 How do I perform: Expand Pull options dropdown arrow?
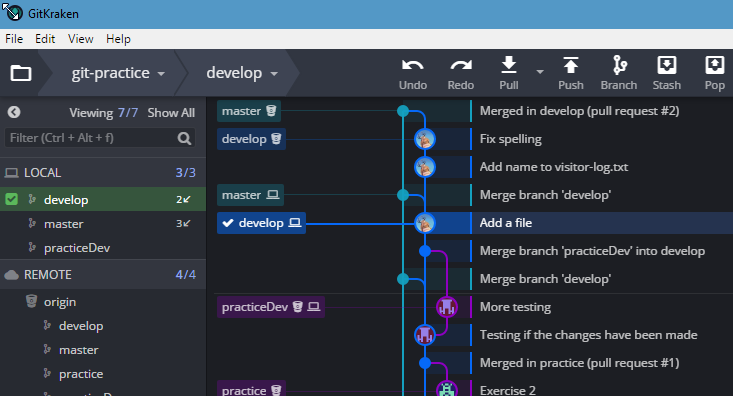pyautogui.click(x=540, y=72)
